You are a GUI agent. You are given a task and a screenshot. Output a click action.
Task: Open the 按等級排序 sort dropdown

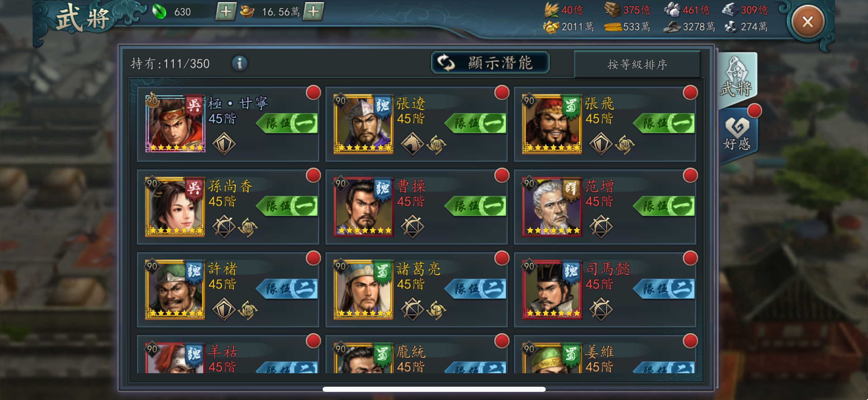637,64
